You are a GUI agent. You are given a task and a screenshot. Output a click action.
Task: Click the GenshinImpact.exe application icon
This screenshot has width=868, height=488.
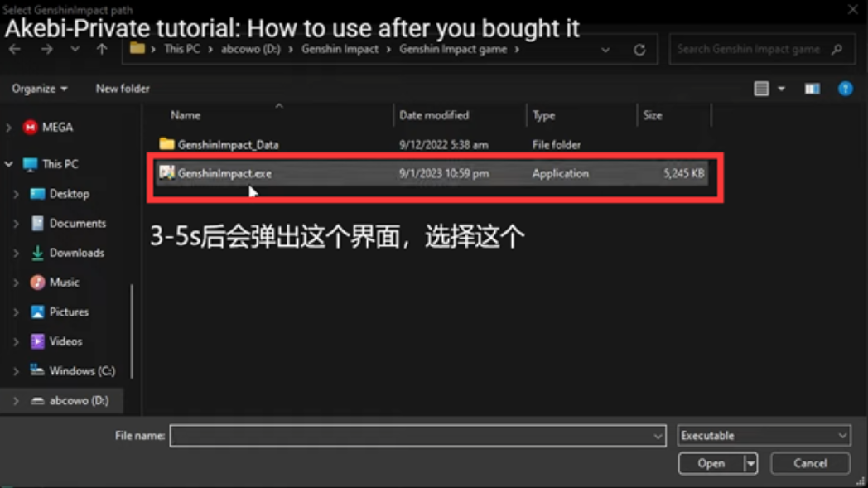coord(166,173)
